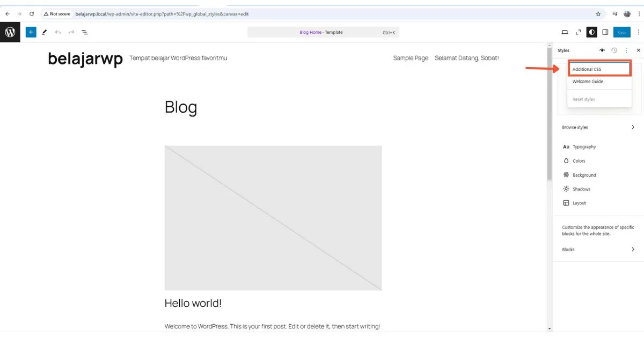Viewport: 644px width, 337px height.
Task: Toggle the Settings sidebar panel
Action: (x=605, y=32)
